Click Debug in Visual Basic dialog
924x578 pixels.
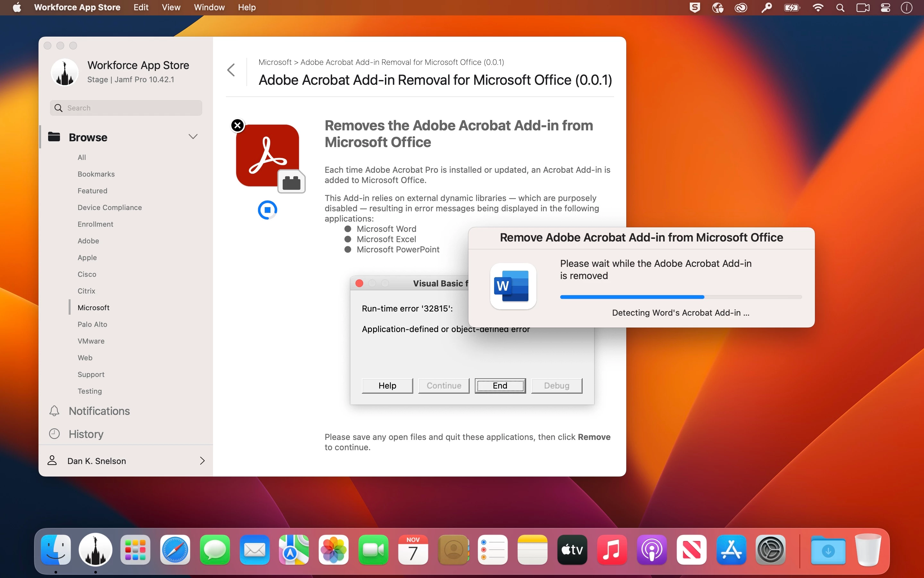point(557,386)
